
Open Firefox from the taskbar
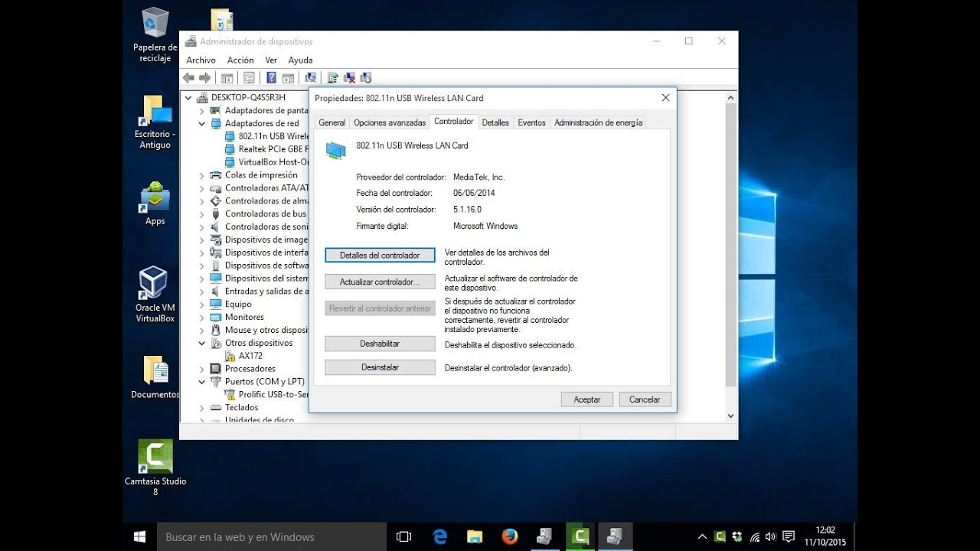pos(510,537)
